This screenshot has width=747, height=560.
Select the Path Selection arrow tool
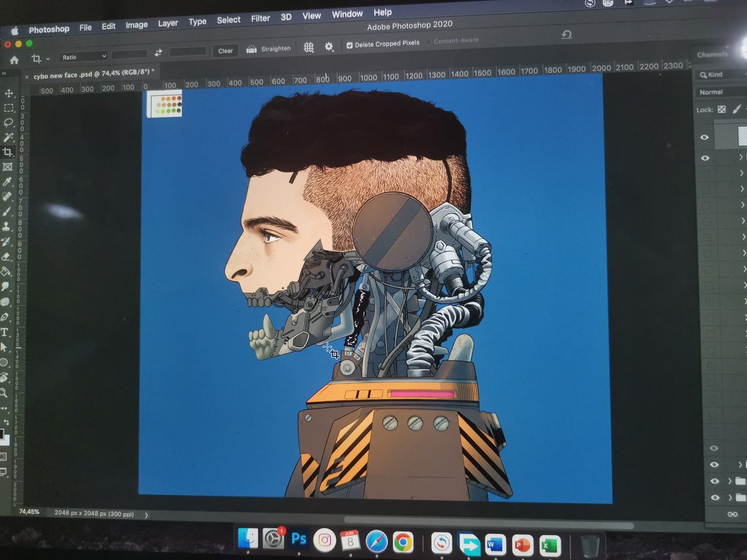[4, 347]
